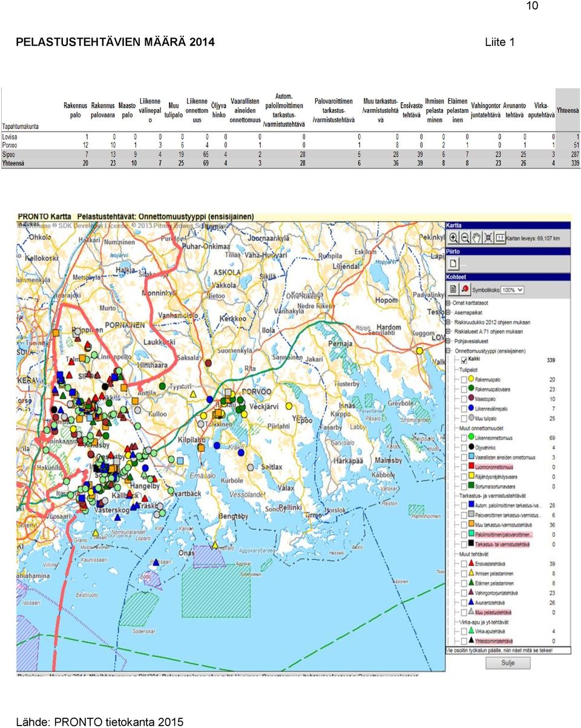581x728 pixels.
Task: Click the Tulipalot group label
Action: tap(469, 369)
